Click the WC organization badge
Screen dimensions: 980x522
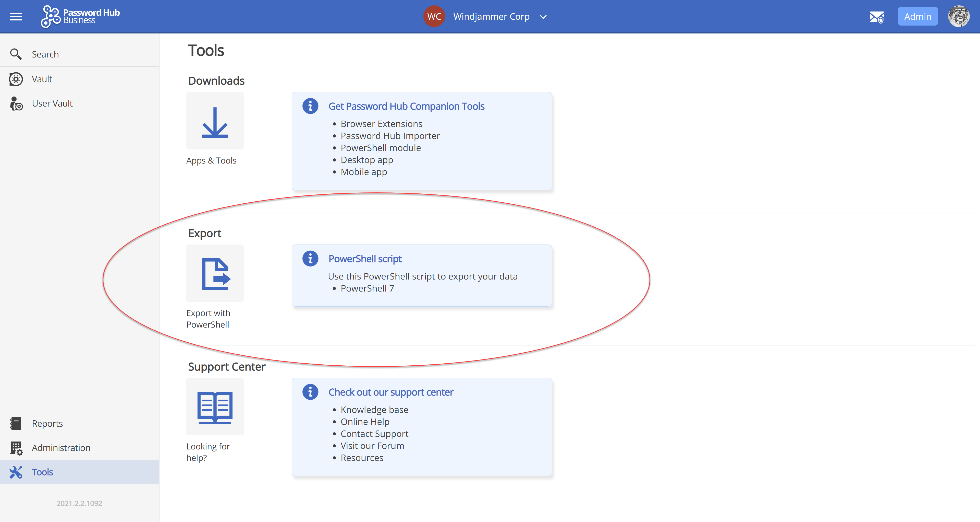[434, 17]
